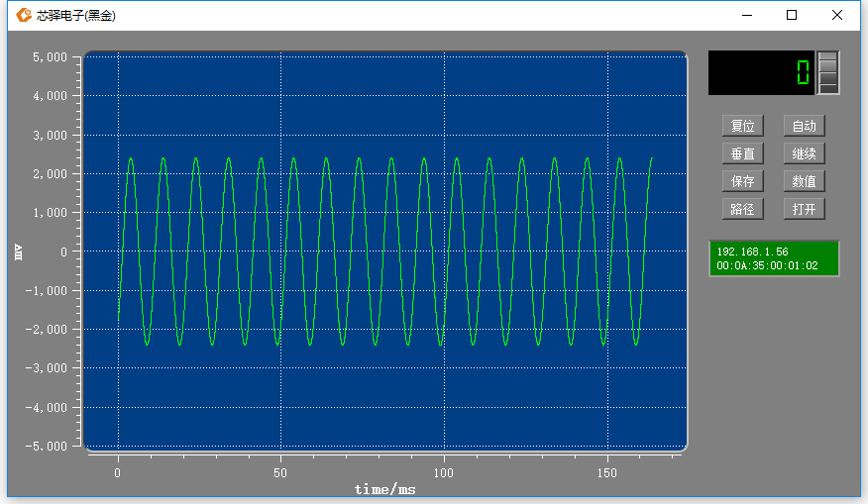Save waveform with the 保存 button
The height and width of the screenshot is (504, 868).
[x=743, y=181]
